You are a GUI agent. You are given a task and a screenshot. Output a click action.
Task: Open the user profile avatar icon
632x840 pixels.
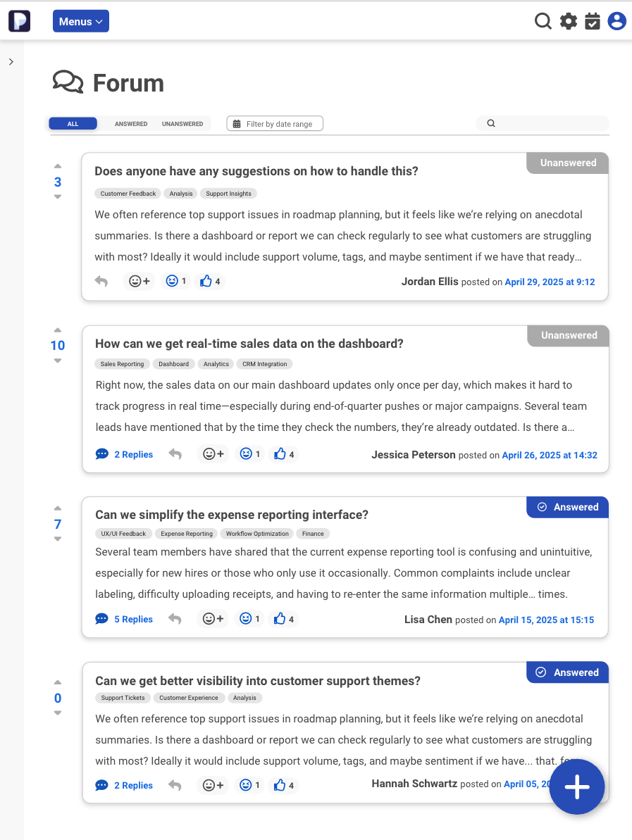[616, 21]
